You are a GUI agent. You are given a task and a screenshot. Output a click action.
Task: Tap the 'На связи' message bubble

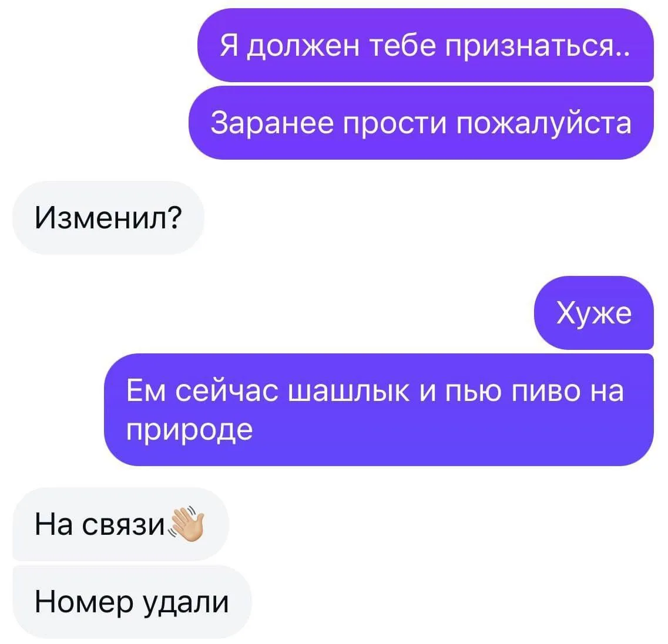click(121, 524)
